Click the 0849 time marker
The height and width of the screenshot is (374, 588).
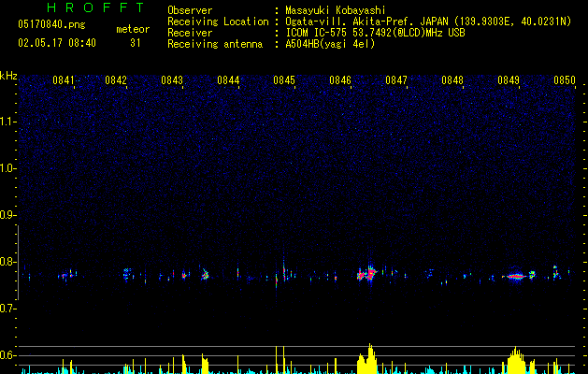click(x=509, y=79)
